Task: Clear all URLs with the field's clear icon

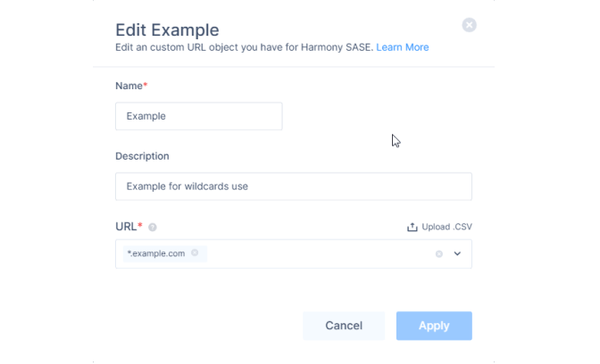Action: [439, 254]
